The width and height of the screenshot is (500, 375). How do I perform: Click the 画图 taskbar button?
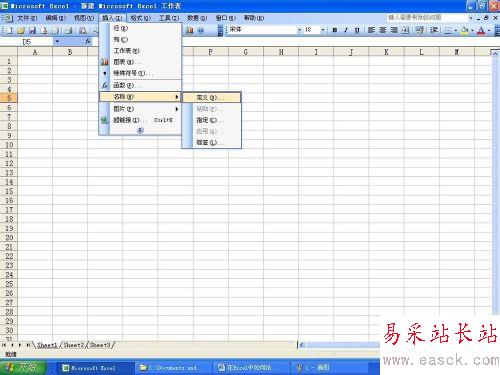[330, 368]
